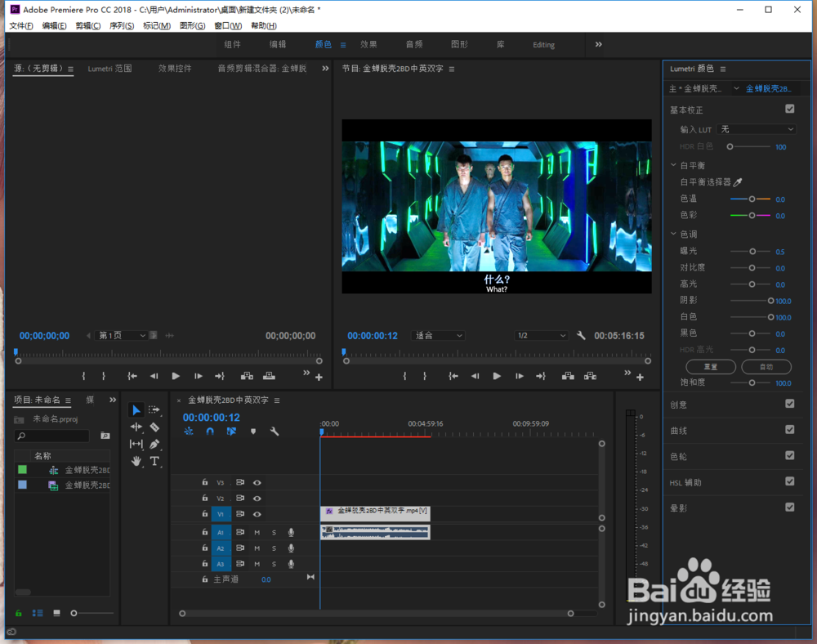Toggle the HSL Secondary checkbox
The image size is (817, 644).
pos(790,481)
